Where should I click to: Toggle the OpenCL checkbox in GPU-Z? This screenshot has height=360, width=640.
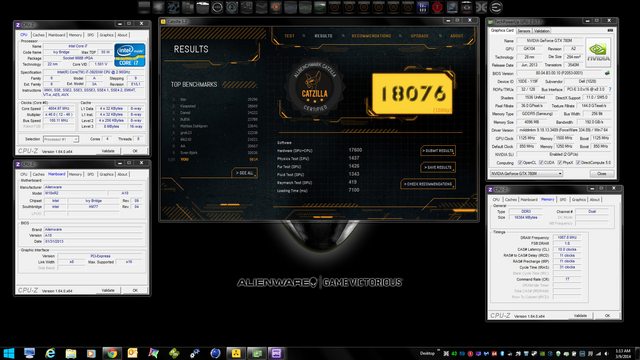[x=520, y=162]
